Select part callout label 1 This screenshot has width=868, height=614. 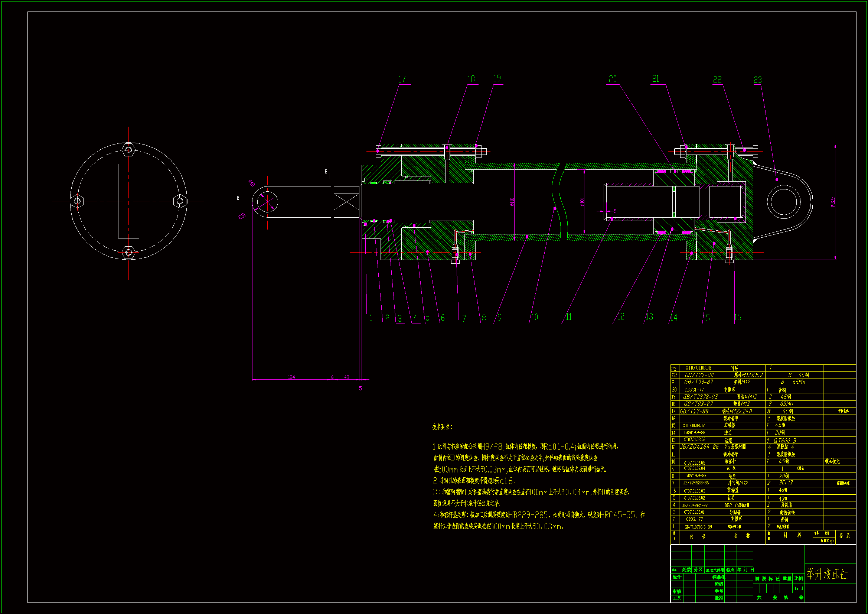coord(371,318)
